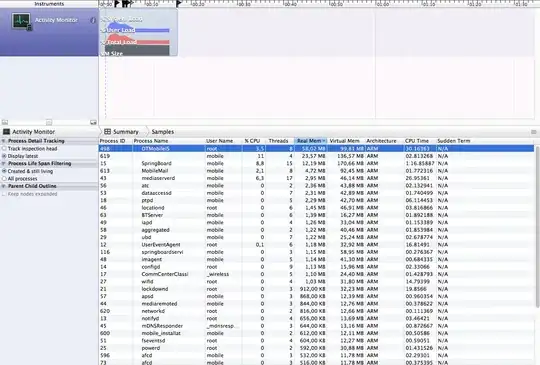Select the networkd process row
This screenshot has width=540, height=365.
click(x=316, y=311)
